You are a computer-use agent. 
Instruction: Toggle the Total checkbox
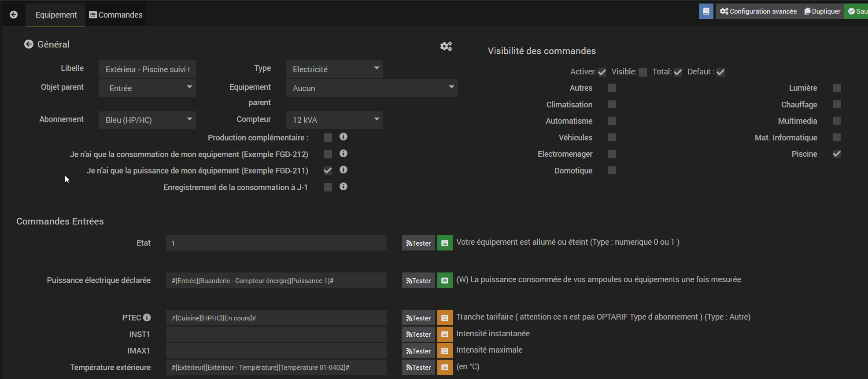tap(678, 72)
